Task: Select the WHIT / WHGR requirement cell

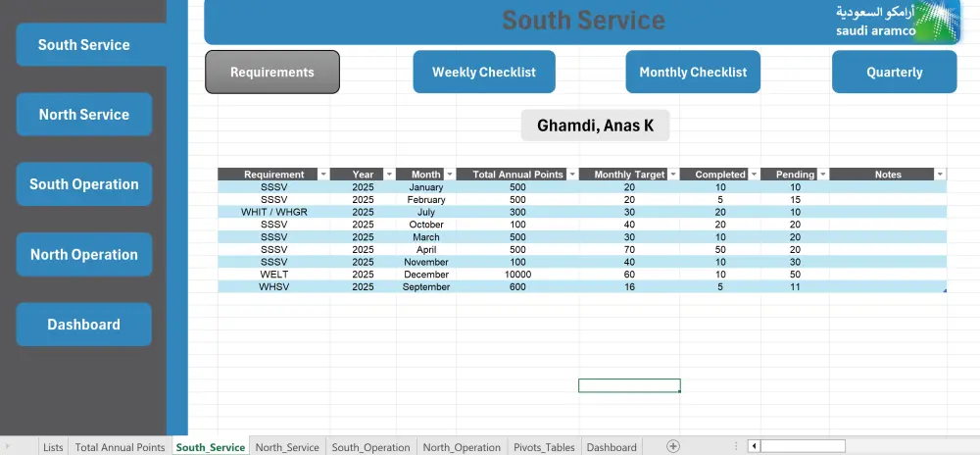Action: (273, 212)
